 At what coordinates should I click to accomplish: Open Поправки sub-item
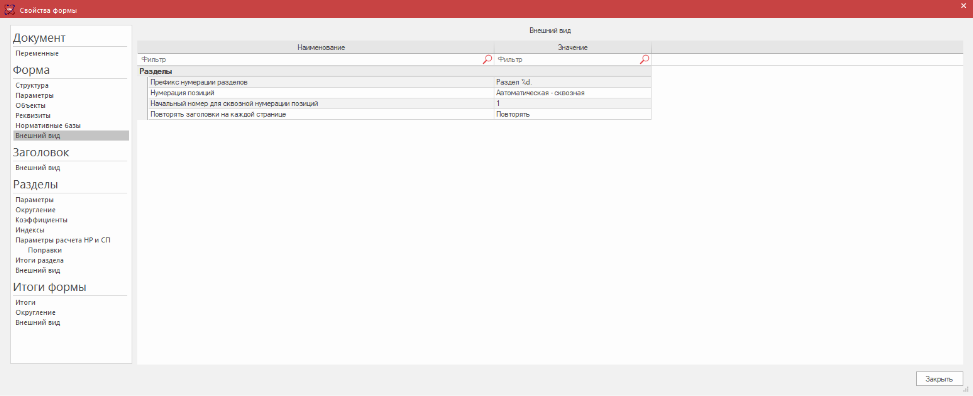click(x=45, y=250)
